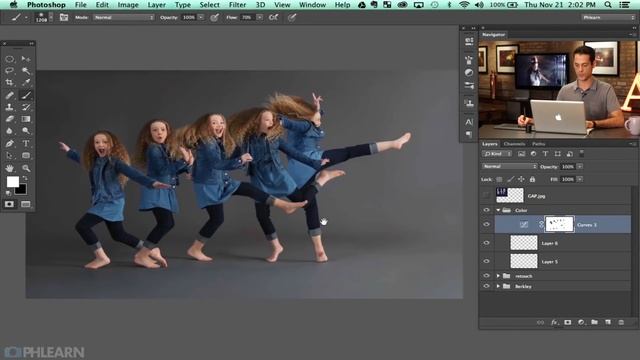Select the Brush tool in the toolbox
The width and height of the screenshot is (640, 360).
coord(26,95)
